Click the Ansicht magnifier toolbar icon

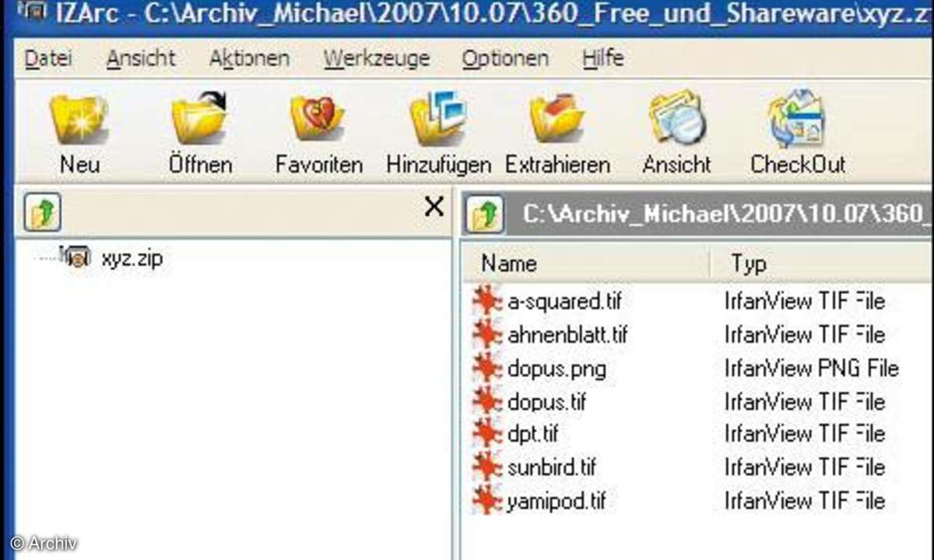[676, 118]
